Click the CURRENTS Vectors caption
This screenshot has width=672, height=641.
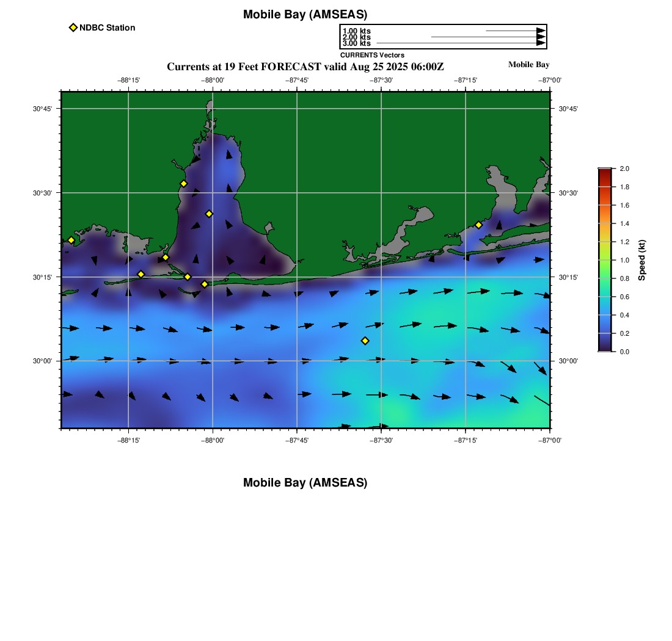[x=373, y=55]
